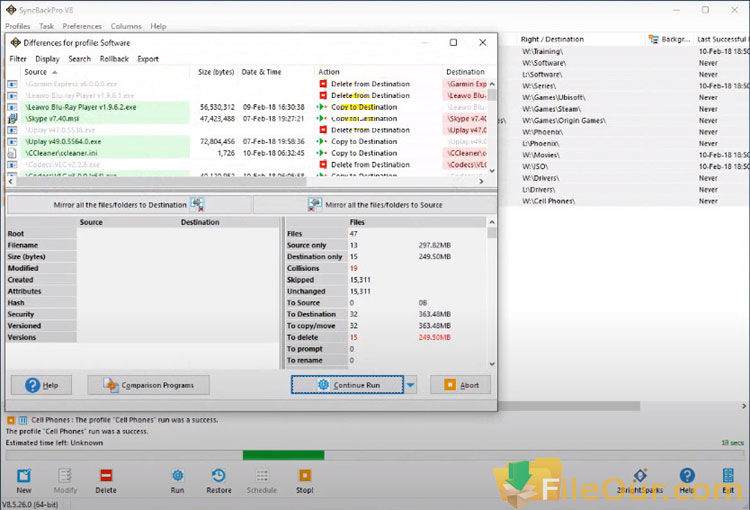Click the Schedule icon
The height and width of the screenshot is (510, 750).
[262, 476]
